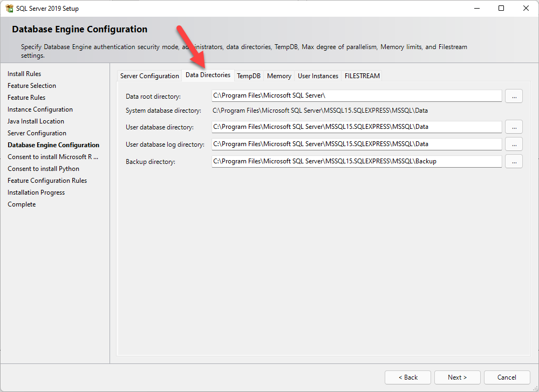Click the Backup directory field
Viewport: 539px width, 392px height.
357,161
